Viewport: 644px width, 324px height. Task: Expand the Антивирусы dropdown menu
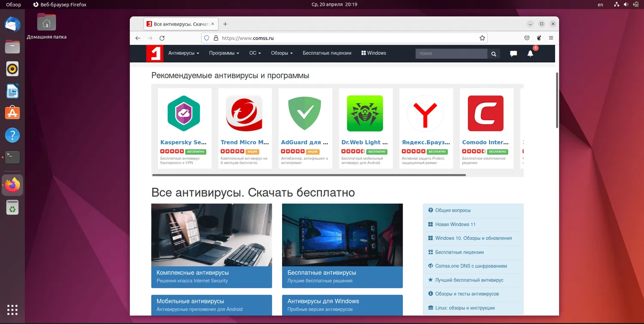(x=184, y=53)
